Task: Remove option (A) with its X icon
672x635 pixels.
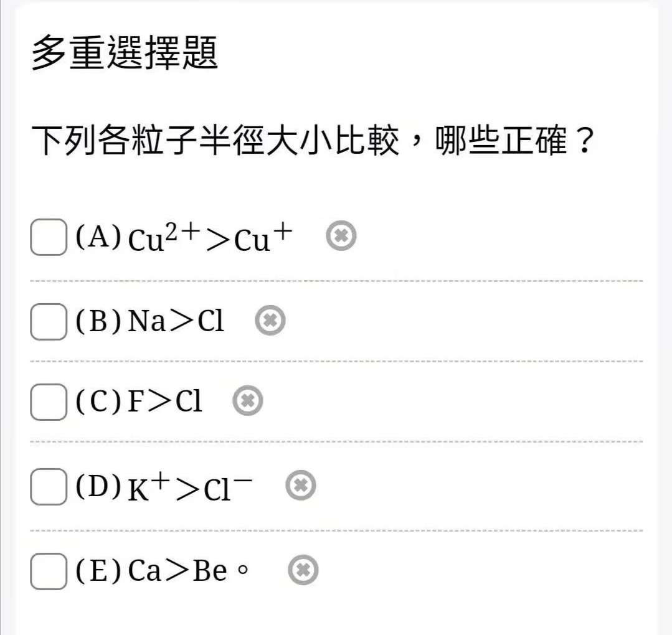Action: [341, 236]
